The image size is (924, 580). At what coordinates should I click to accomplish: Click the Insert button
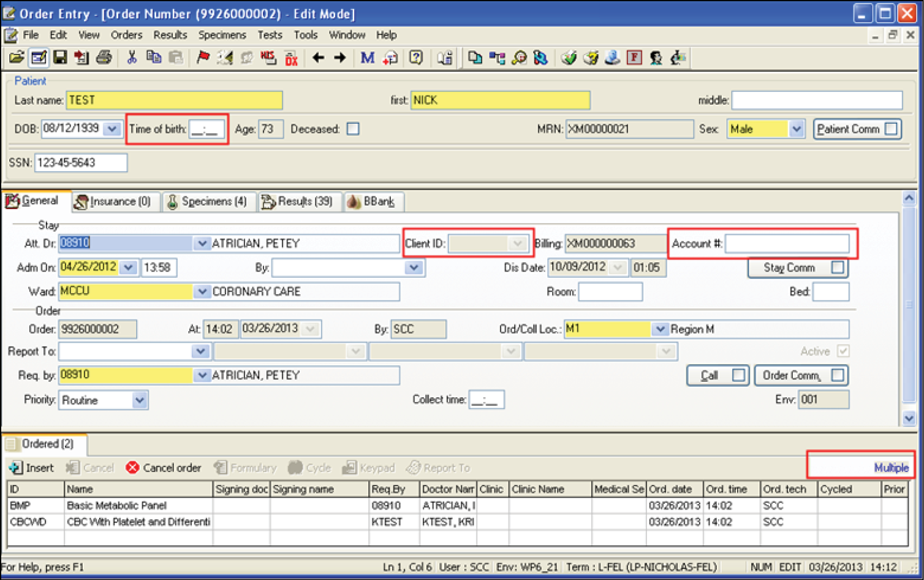click(32, 468)
